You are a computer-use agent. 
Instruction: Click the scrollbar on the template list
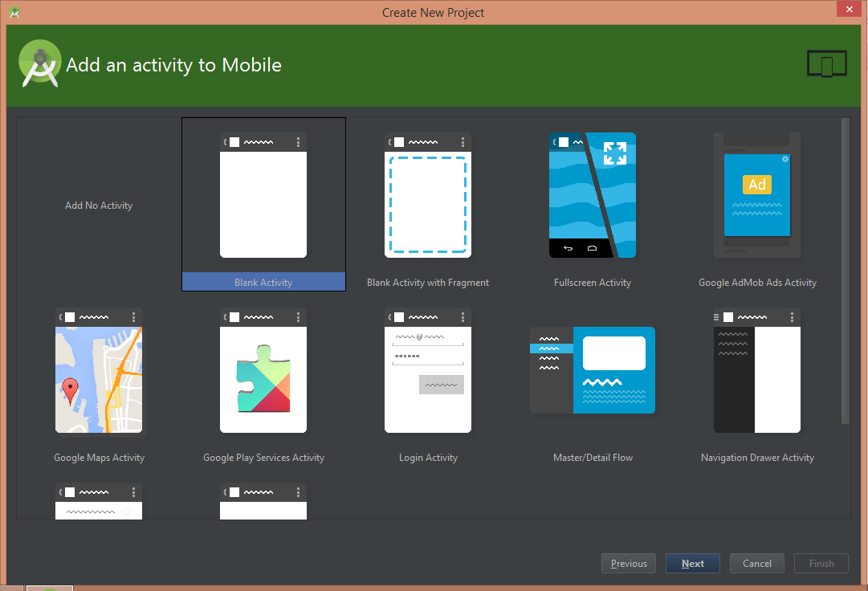point(845,273)
